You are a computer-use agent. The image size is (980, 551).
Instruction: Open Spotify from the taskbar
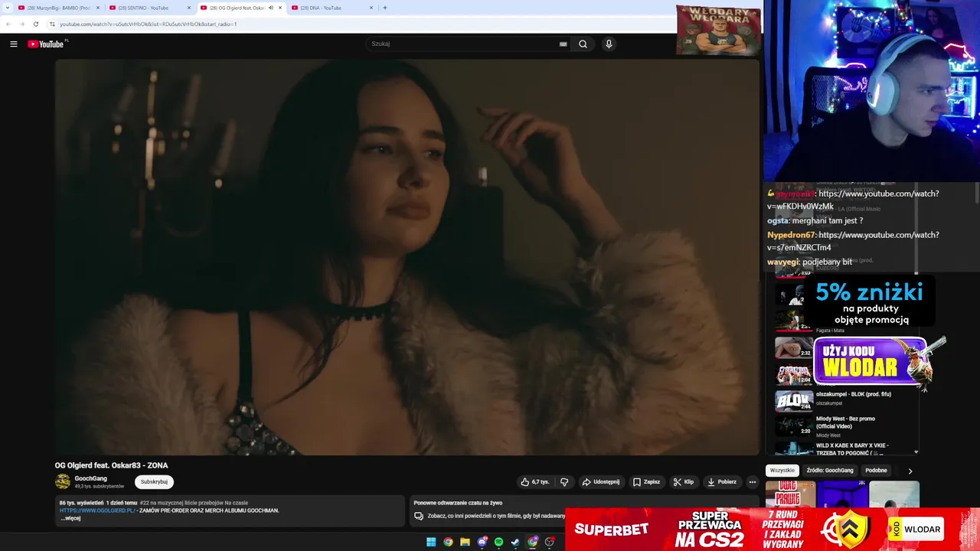click(499, 542)
